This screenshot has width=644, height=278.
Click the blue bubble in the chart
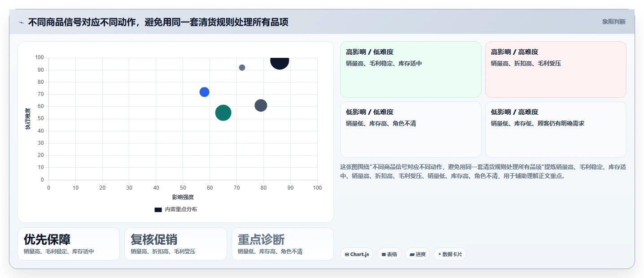tap(204, 92)
